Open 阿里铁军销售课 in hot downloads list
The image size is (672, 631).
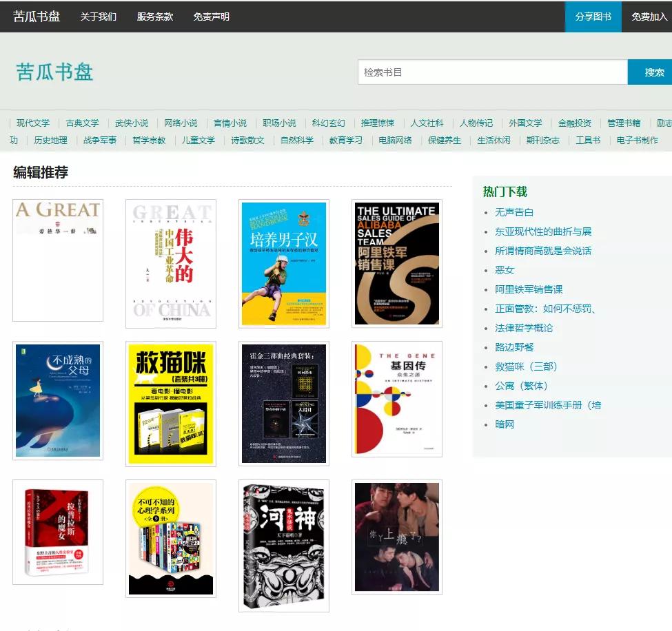coord(527,289)
